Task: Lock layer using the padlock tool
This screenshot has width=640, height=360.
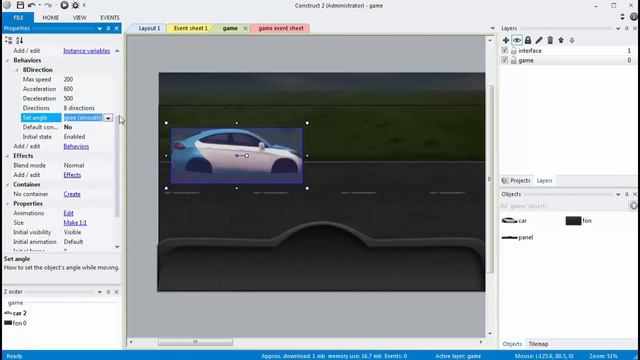Action: (528, 40)
